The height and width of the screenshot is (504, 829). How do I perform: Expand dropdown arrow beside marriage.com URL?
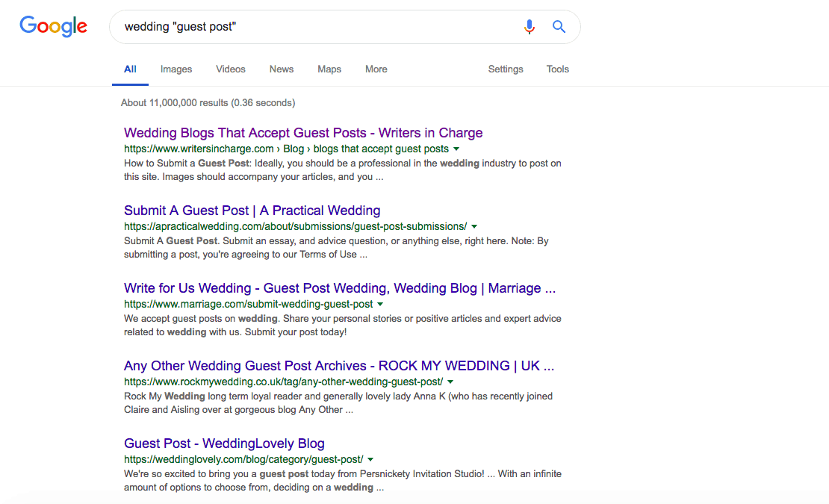[x=380, y=305]
